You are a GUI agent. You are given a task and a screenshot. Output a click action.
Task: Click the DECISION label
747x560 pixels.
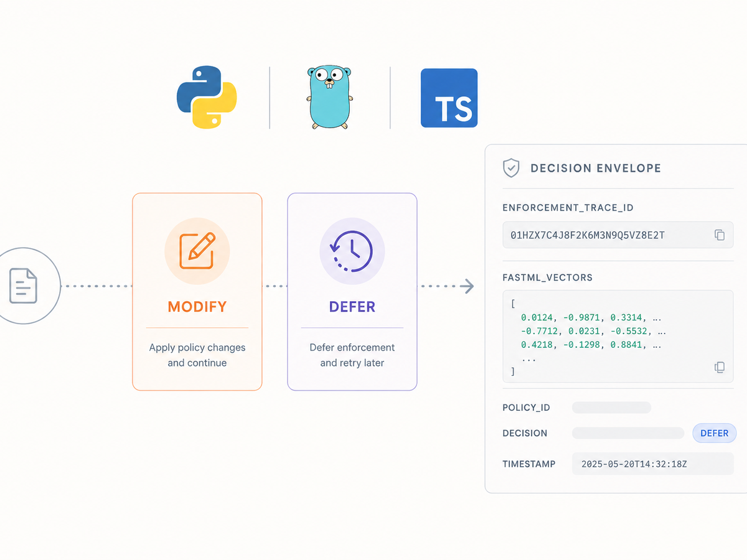pyautogui.click(x=525, y=433)
